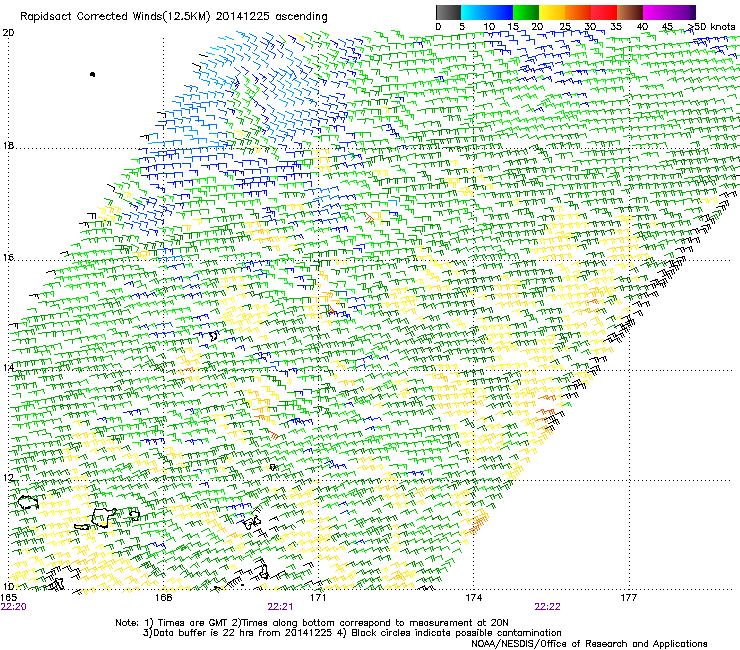Screen dimensions: 740x650
Task: Click the latitude label '12'
Action: pyautogui.click(x=8, y=478)
